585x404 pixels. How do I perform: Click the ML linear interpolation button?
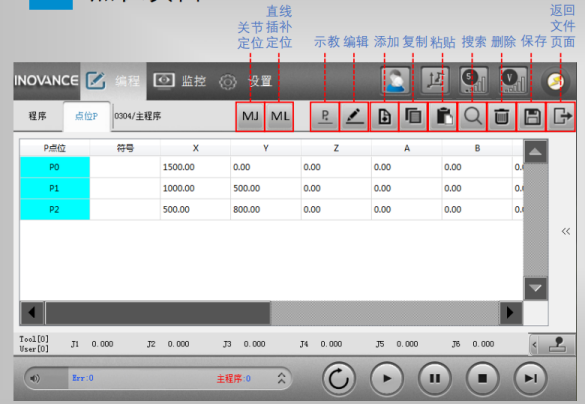[x=279, y=116]
